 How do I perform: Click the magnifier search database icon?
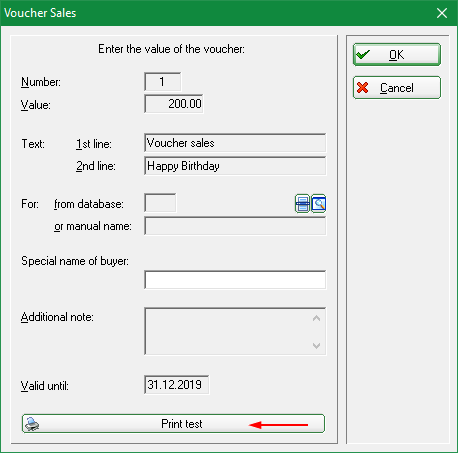point(319,204)
